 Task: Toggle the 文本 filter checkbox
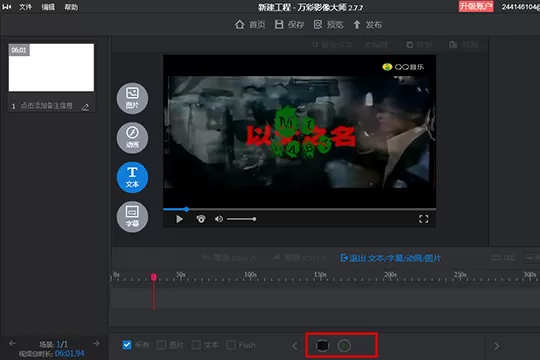click(x=196, y=345)
